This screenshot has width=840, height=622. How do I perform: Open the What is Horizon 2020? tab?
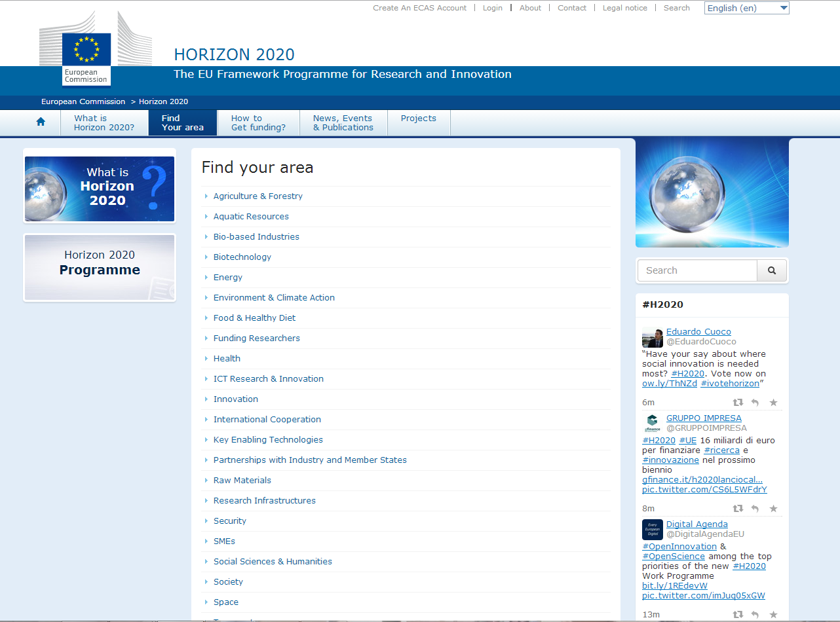[104, 123]
